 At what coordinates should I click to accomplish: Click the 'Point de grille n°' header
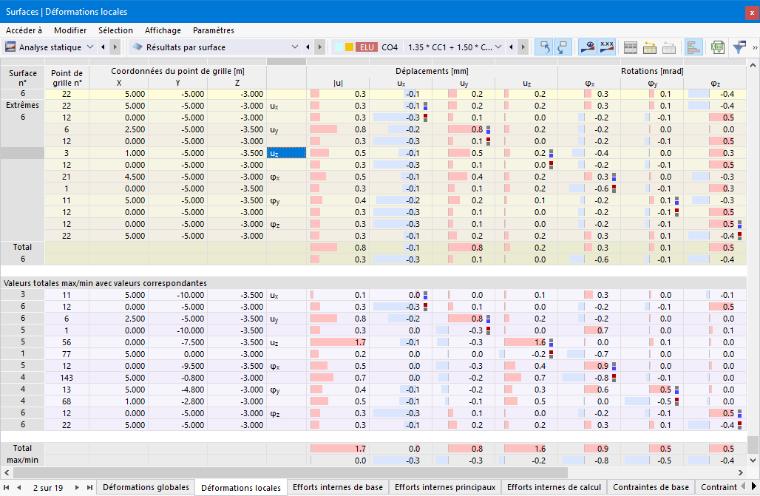coord(67,78)
